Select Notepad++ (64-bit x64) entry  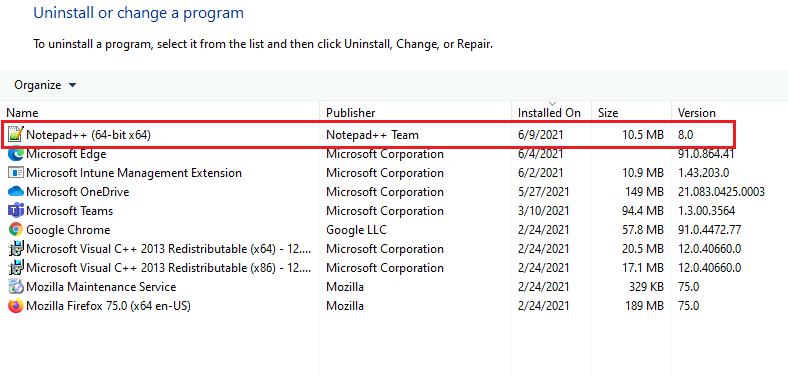[x=88, y=135]
